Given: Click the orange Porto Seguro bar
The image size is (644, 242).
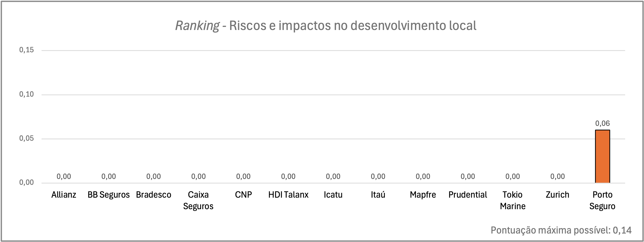Looking at the screenshot, I should coord(602,156).
